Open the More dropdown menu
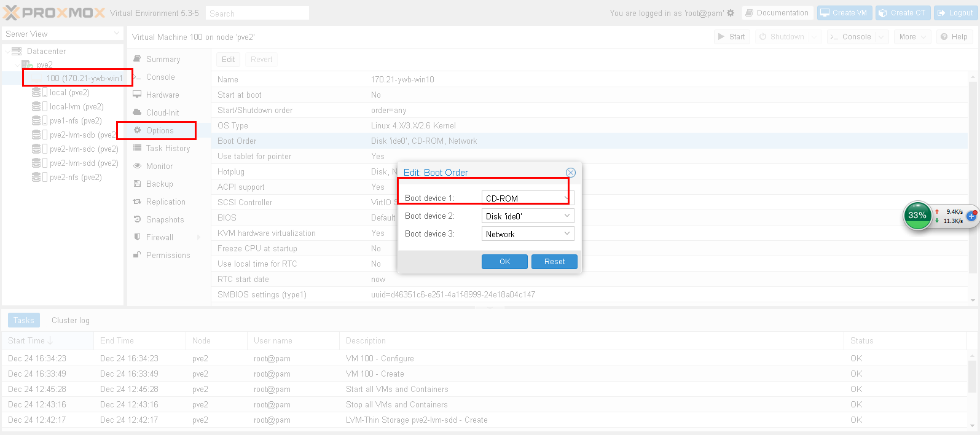The height and width of the screenshot is (435, 980). (912, 37)
